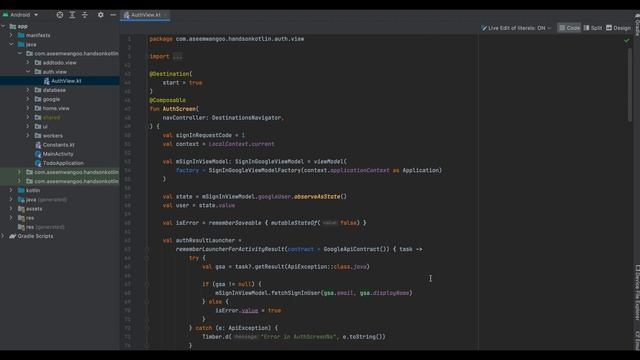The height and width of the screenshot is (360, 640).
Task: Switch editor to Split view
Action: coord(593,28)
